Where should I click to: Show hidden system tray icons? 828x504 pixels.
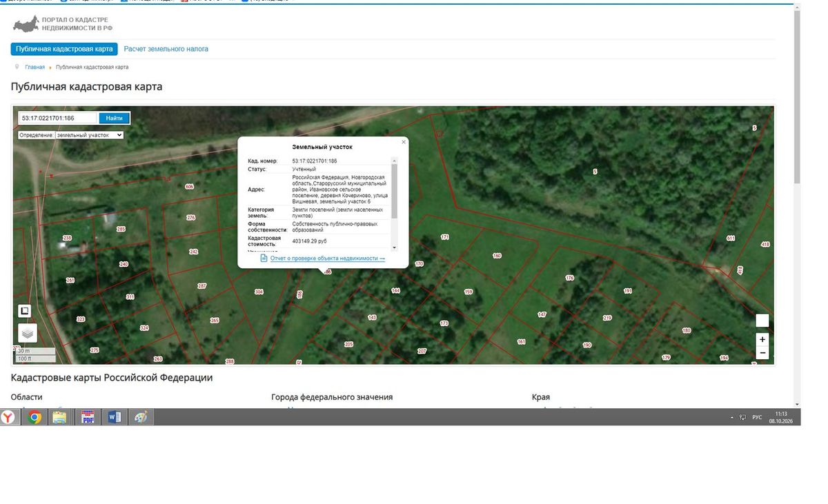tap(732, 418)
